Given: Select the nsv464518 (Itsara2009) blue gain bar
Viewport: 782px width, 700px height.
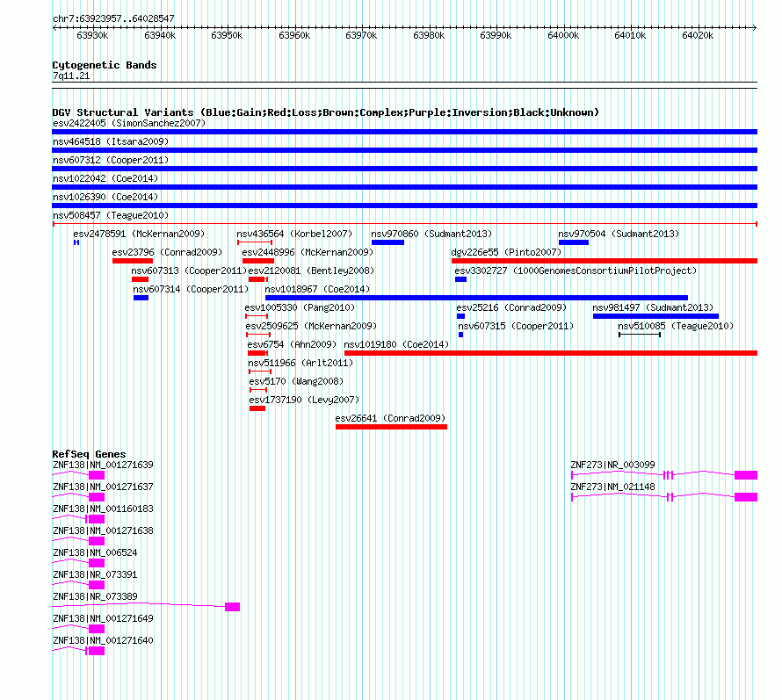Looking at the screenshot, I should coord(404,150).
